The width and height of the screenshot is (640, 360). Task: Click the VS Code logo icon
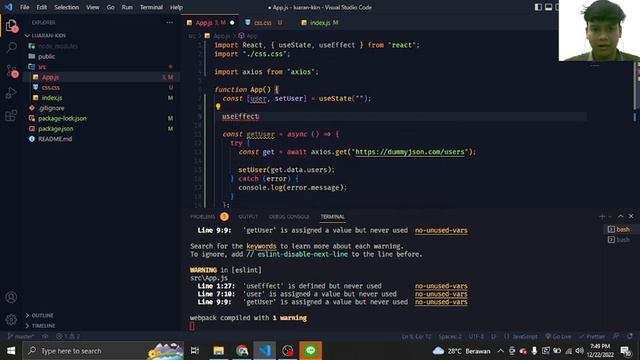click(x=9, y=7)
